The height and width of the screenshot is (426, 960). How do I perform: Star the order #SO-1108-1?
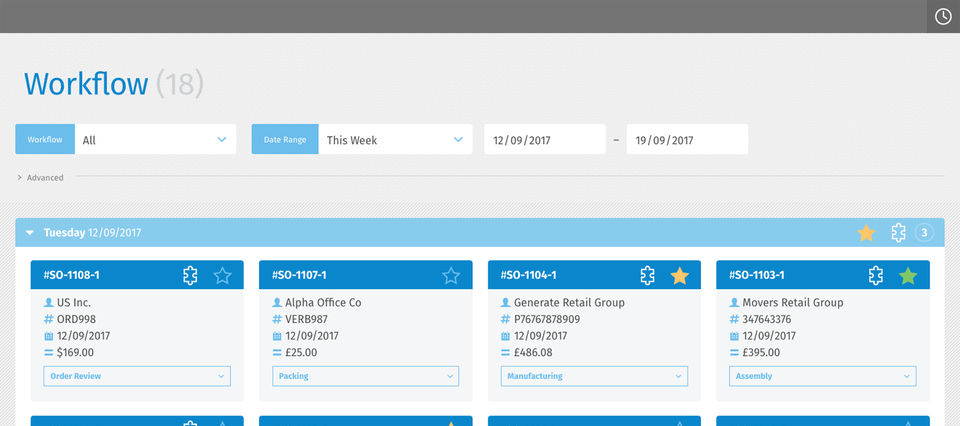(222, 276)
